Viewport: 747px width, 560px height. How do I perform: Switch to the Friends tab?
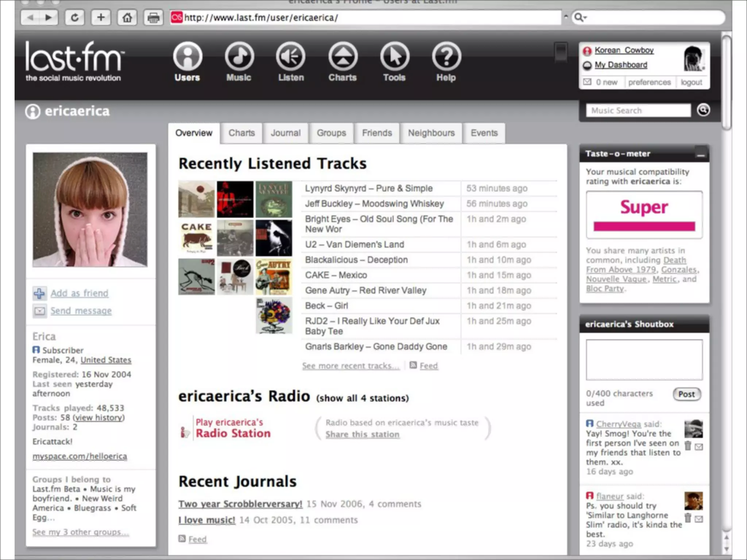377,133
